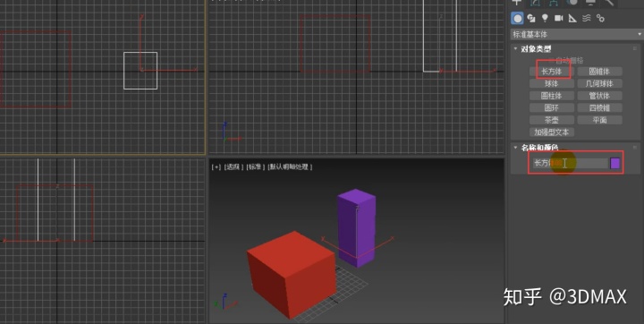Select the Systems category icon
This screenshot has width=644, height=324.
pos(600,18)
